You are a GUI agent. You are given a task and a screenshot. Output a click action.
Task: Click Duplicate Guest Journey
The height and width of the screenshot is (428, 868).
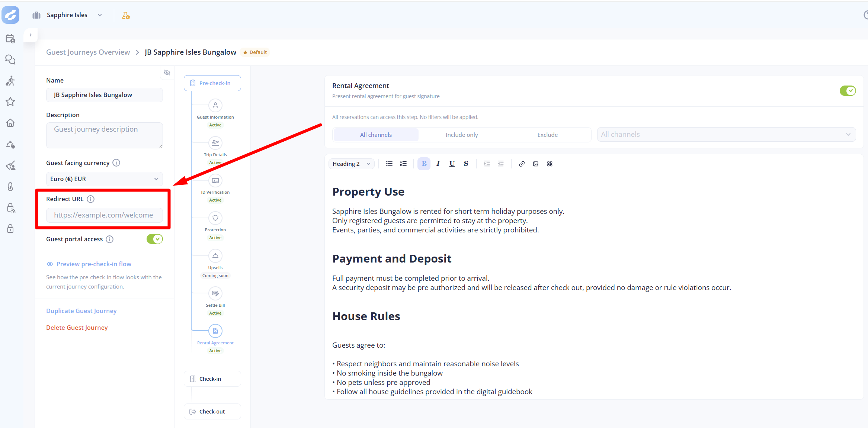(81, 311)
